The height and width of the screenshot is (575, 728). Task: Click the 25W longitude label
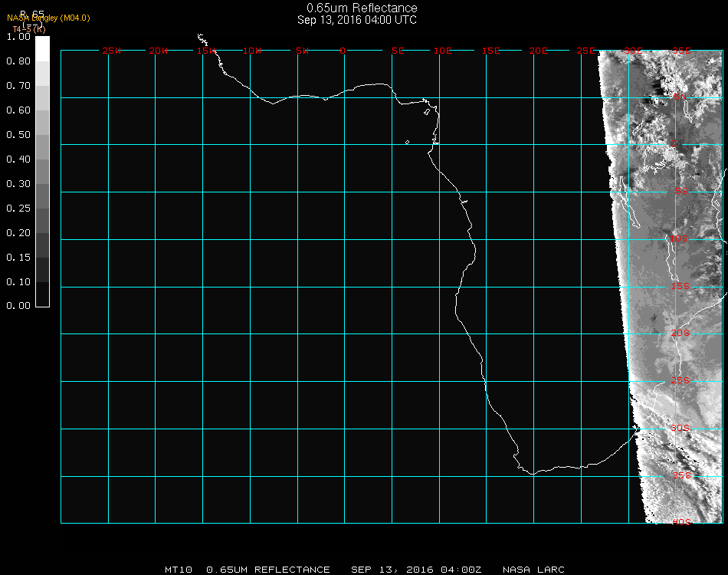112,51
